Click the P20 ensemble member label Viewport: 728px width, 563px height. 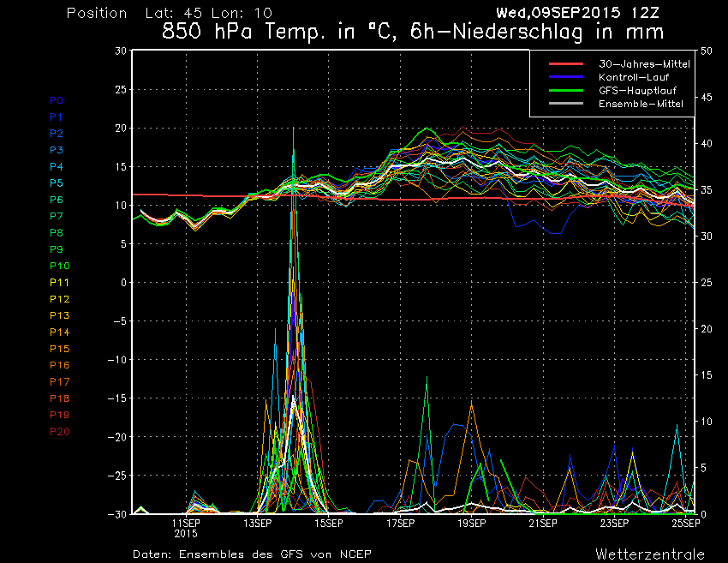(x=59, y=432)
